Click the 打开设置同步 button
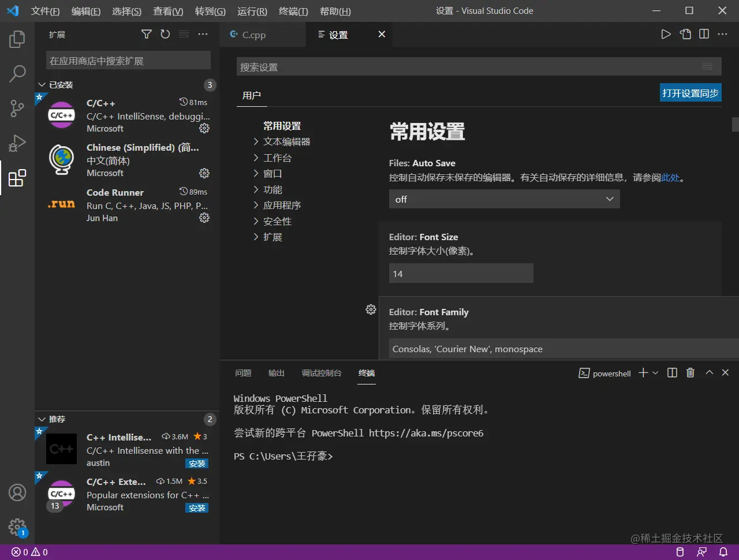 pos(691,93)
